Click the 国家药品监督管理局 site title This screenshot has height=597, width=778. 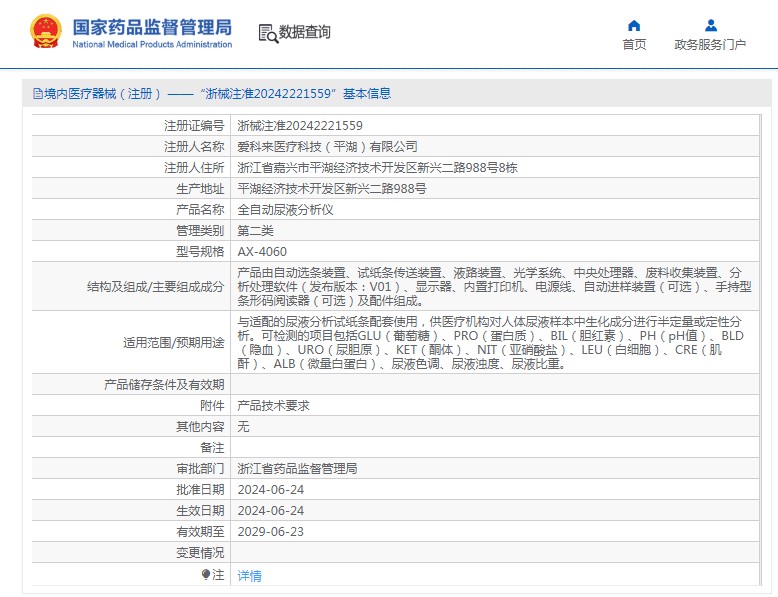coord(152,26)
